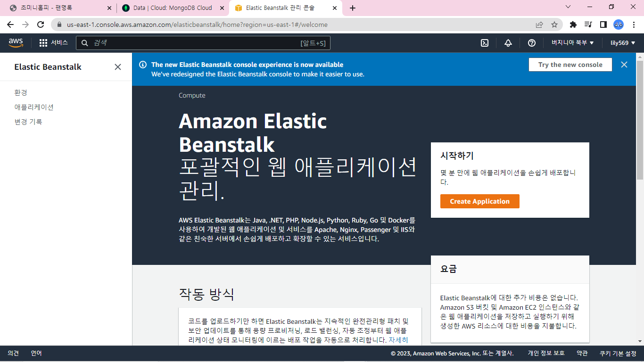
Task: Select the Elastic Beanstalk 관리 콘솔 tab
Action: point(286,8)
